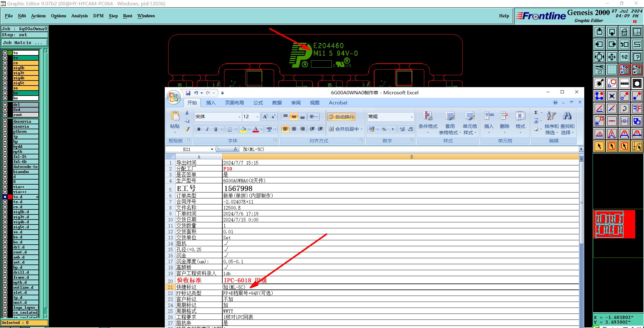
Task: Click the question mark help icon in Genesis toolbar
Action: pos(637,57)
